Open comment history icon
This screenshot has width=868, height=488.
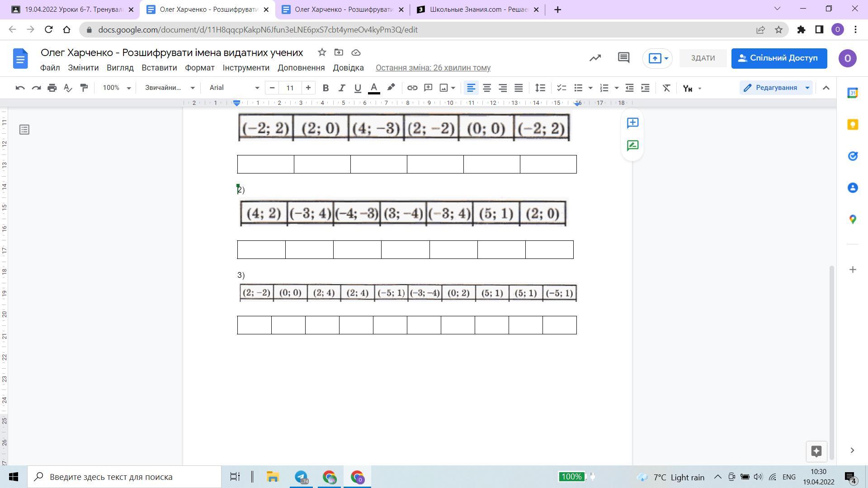click(623, 58)
